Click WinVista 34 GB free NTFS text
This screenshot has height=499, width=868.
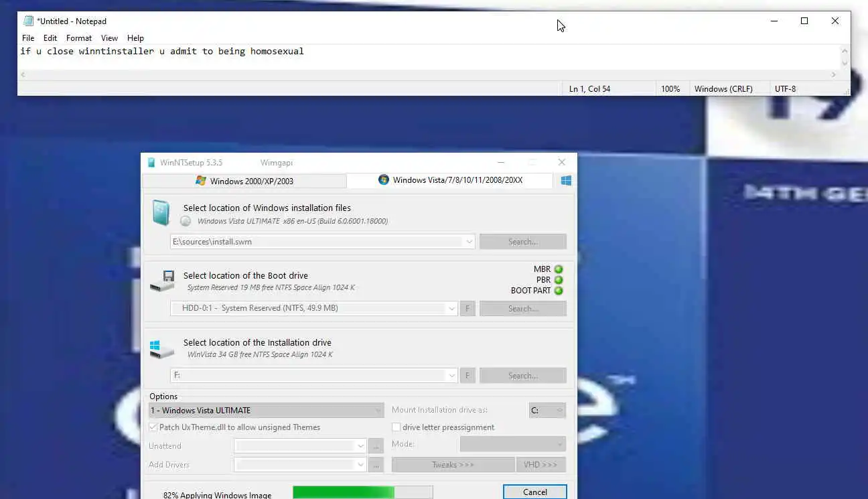(260, 354)
